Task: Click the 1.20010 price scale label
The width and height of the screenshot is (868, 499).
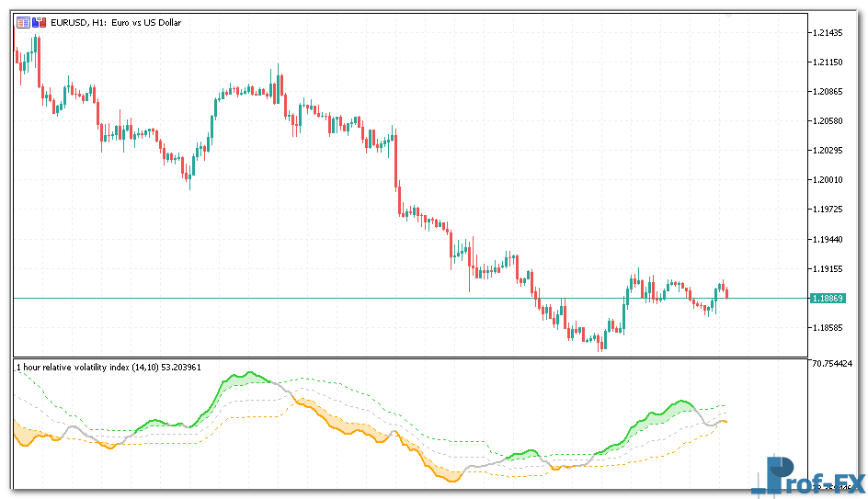Action: 828,180
